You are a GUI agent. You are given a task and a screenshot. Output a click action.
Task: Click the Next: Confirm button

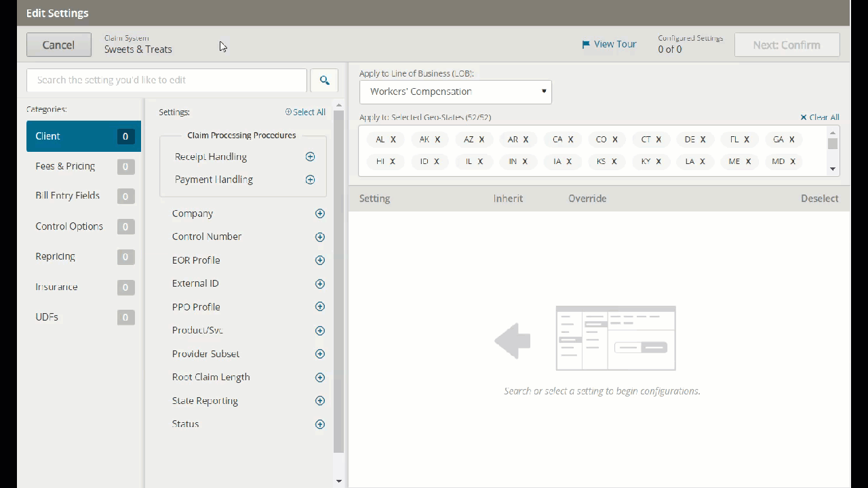pos(787,45)
